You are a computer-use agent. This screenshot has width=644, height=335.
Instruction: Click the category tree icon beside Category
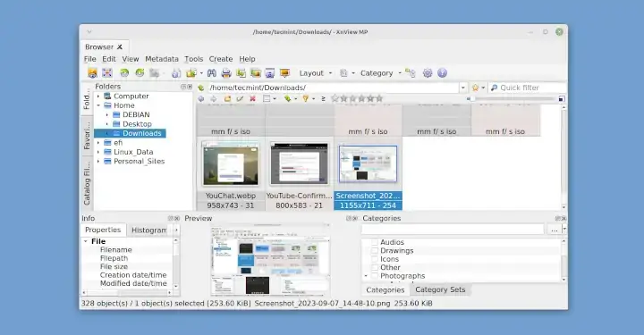(410, 73)
